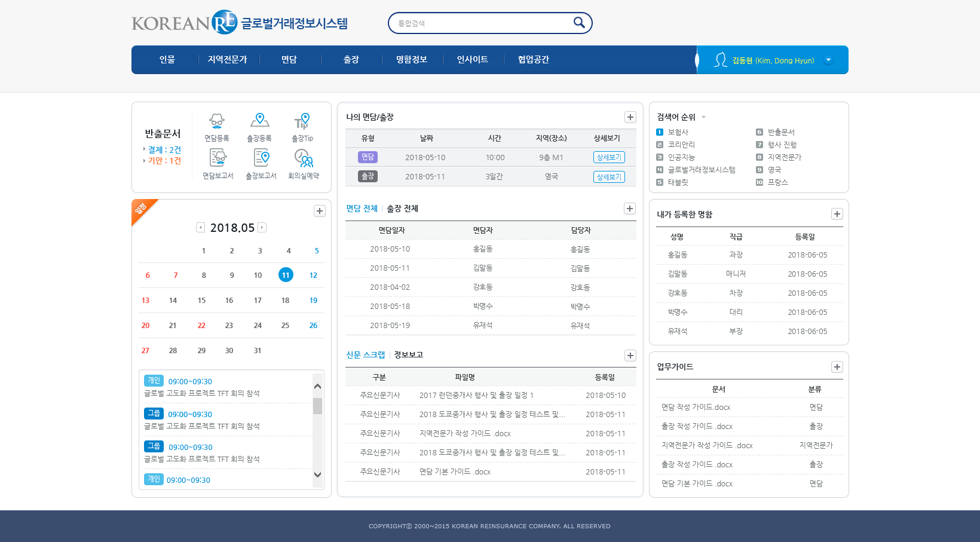Open the 결제: 2건 link

coord(163,149)
